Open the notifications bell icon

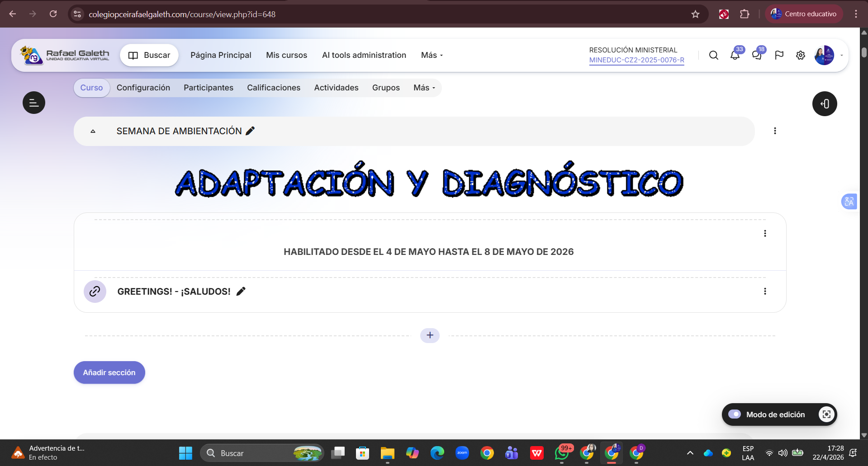[x=735, y=56]
